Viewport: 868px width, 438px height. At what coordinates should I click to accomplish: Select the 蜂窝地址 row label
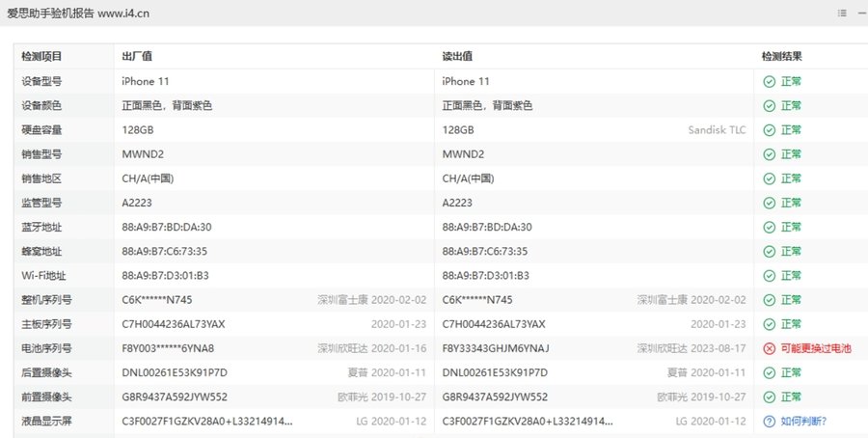(41, 252)
